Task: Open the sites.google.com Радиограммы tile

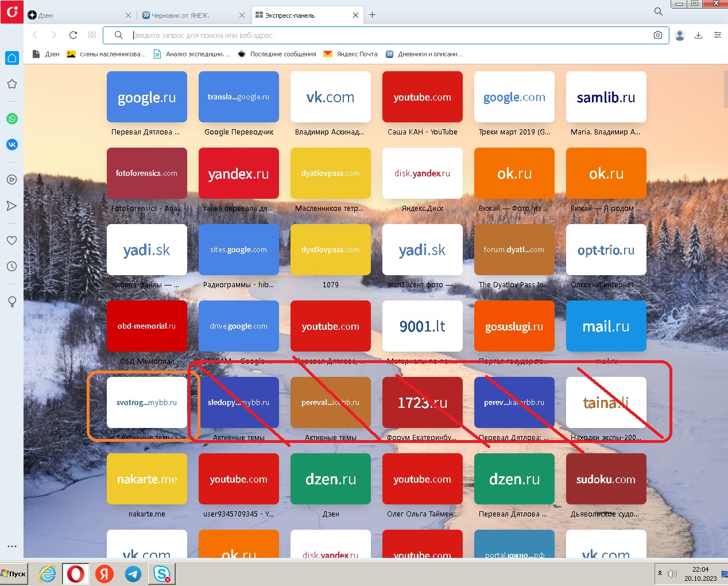Action: (x=239, y=249)
